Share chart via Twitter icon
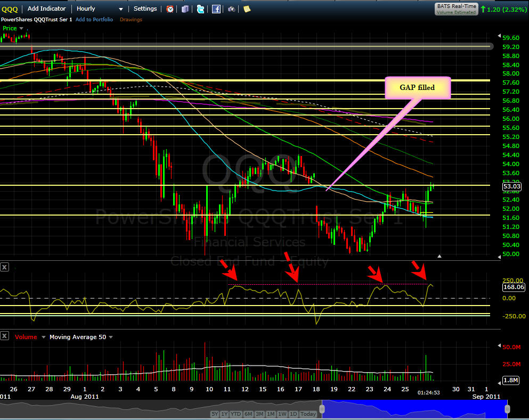This screenshot has height=420, width=529. click(200, 9)
